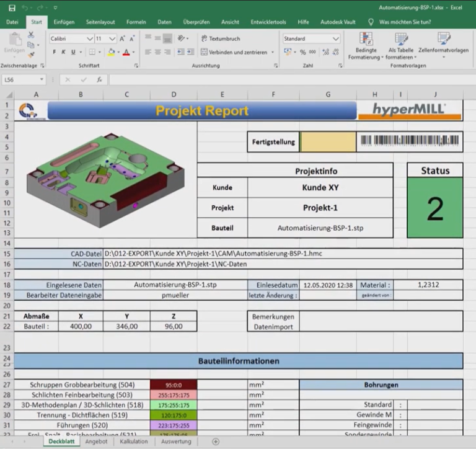Viewport: 476px width, 449px height.
Task: Click the Format Painter brush icon
Action: (31, 55)
